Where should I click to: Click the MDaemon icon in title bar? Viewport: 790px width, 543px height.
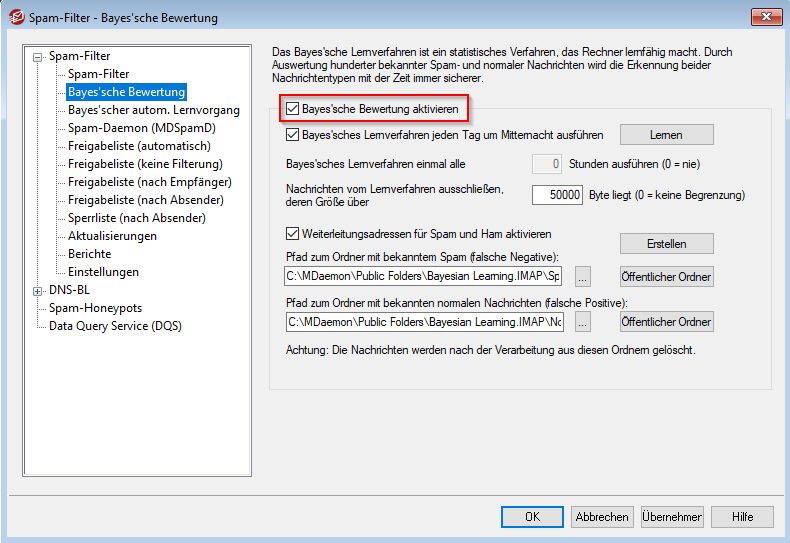click(x=15, y=17)
